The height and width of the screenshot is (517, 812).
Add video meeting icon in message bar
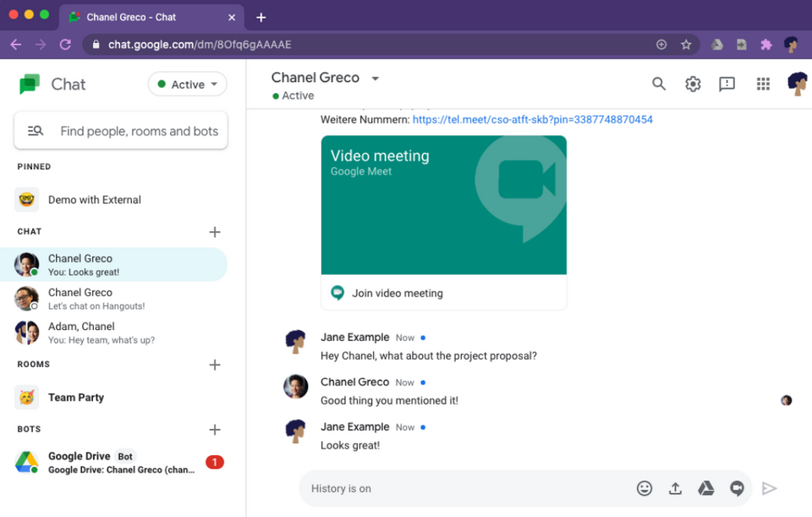click(x=737, y=488)
